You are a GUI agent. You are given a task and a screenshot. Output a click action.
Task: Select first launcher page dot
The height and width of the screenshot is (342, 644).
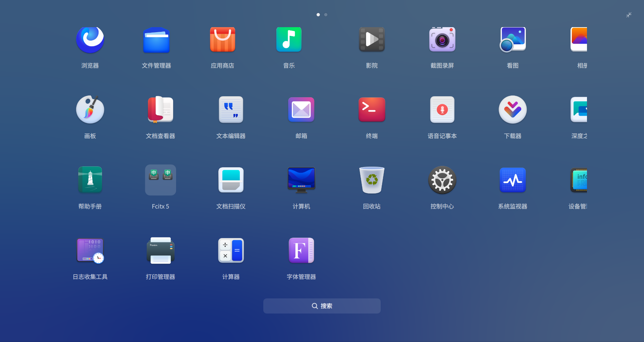tap(318, 15)
